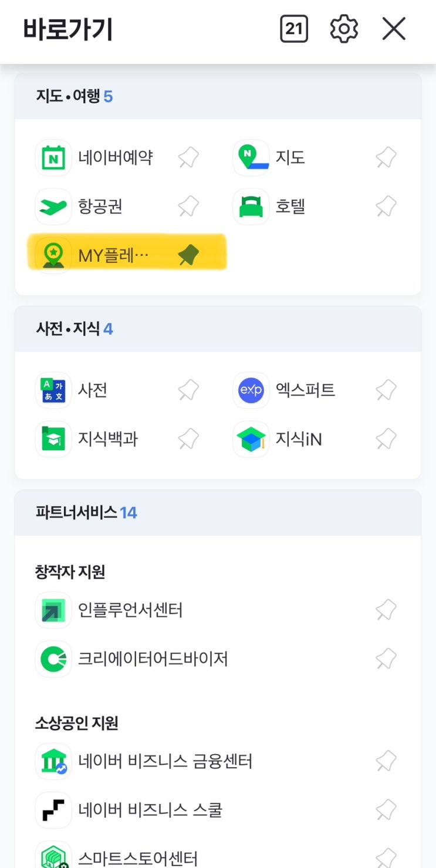Open the Naver Reservation (네이버예약) icon
The height and width of the screenshot is (868, 436).
click(53, 158)
